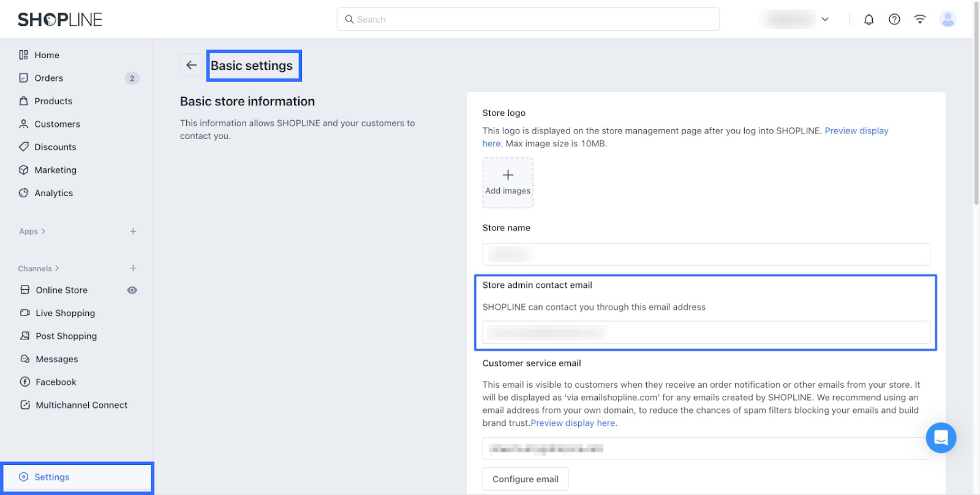This screenshot has width=980, height=495.
Task: Open the floating chat support bubble
Action: tap(941, 437)
